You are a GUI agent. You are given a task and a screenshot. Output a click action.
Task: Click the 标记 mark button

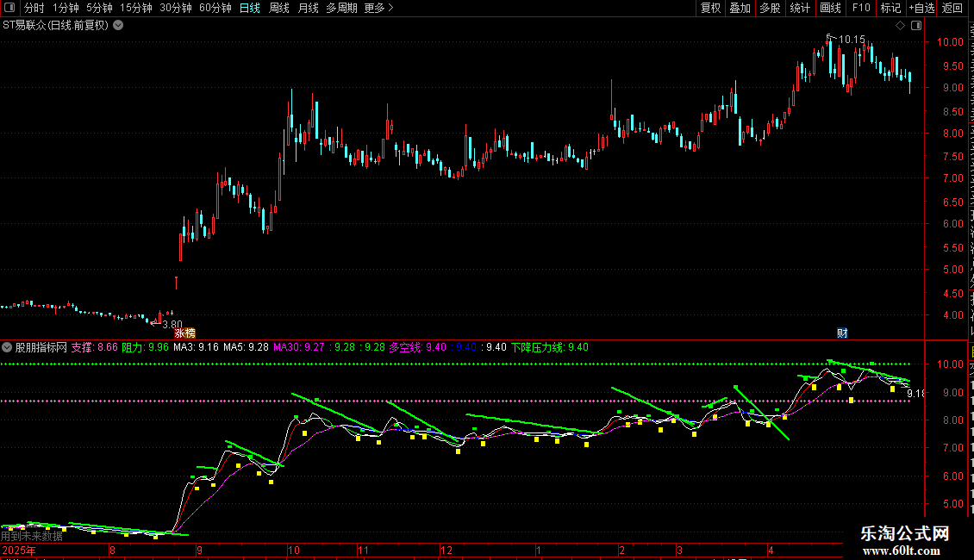click(x=890, y=8)
